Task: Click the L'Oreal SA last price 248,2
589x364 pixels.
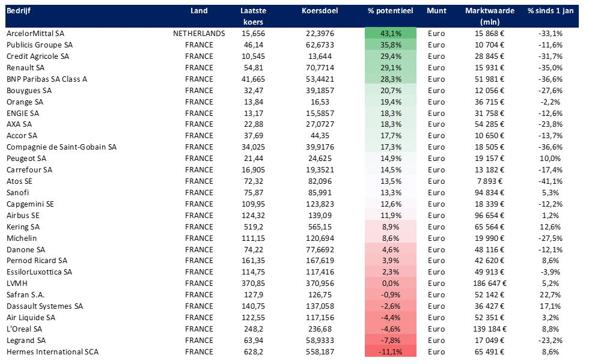Action: pos(253,329)
